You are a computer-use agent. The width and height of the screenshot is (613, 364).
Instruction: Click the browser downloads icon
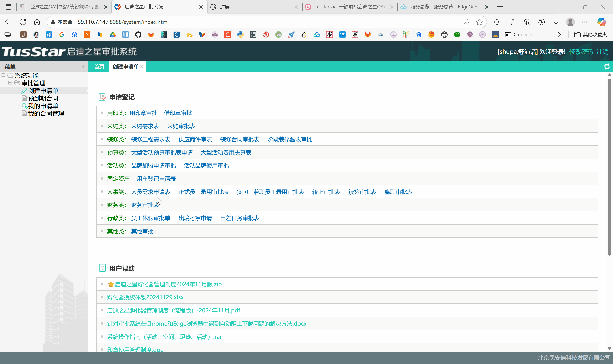tap(556, 22)
